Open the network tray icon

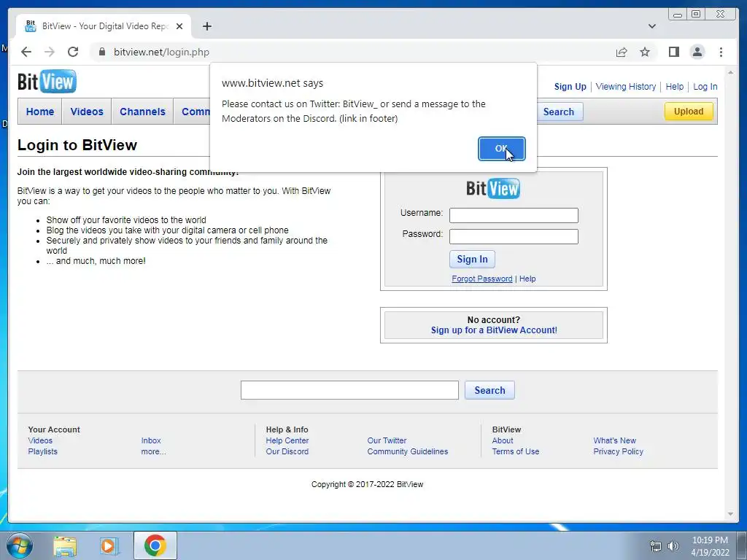click(x=656, y=546)
